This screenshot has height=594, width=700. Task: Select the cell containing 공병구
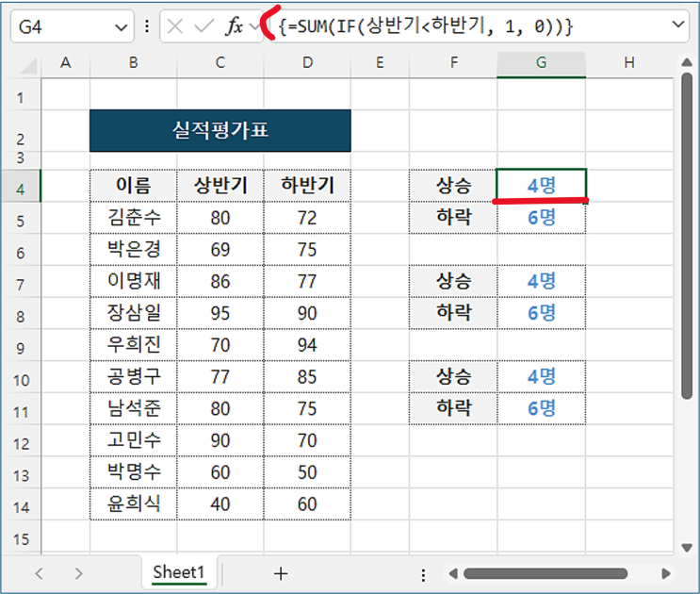133,377
